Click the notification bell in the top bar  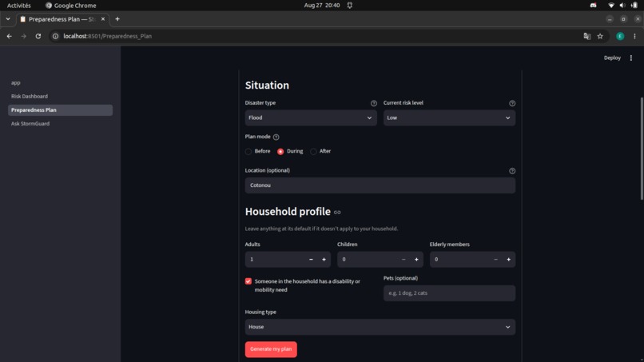[349, 6]
